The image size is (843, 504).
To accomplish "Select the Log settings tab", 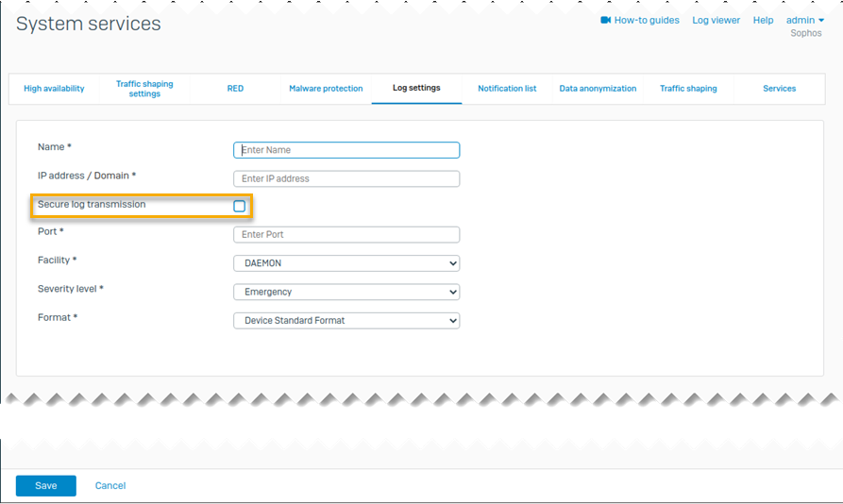I will (416, 89).
